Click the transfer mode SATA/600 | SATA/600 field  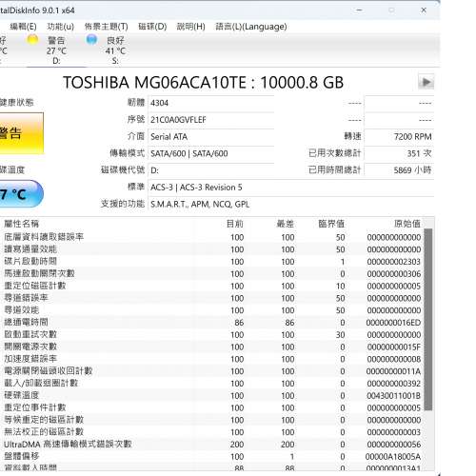pos(211,153)
